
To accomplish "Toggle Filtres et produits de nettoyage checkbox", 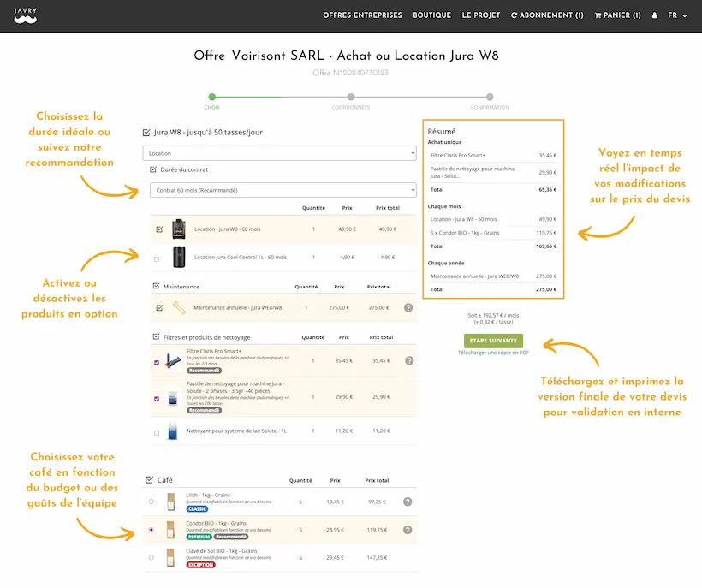I will (157, 336).
